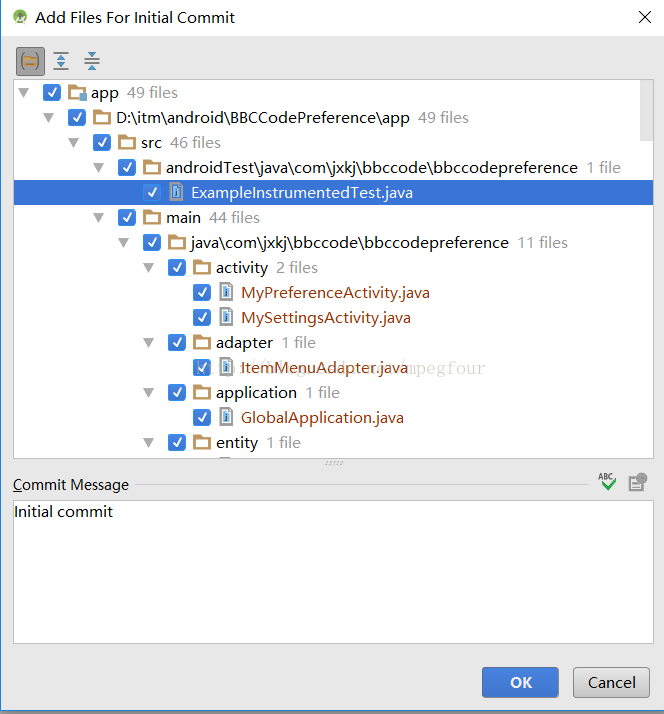664x714 pixels.
Task: Uncheck ExampleInstrumentedTest.java checkbox
Action: tap(152, 193)
